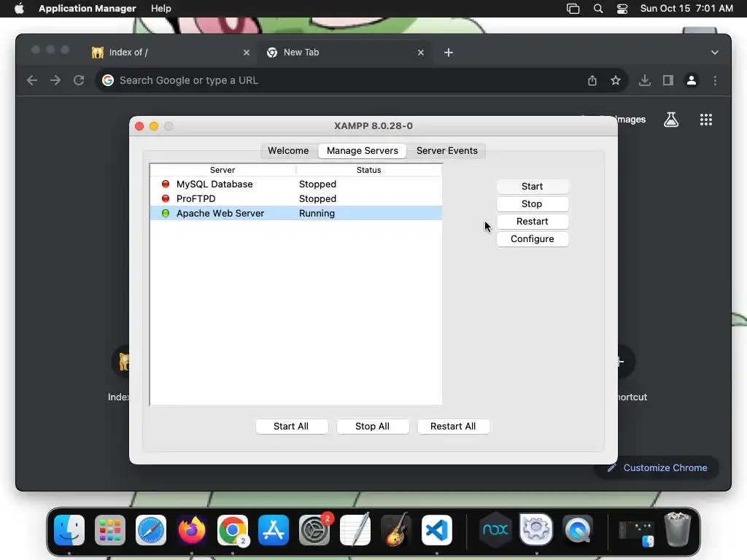Click Start All servers
747x560 pixels.
tap(291, 426)
